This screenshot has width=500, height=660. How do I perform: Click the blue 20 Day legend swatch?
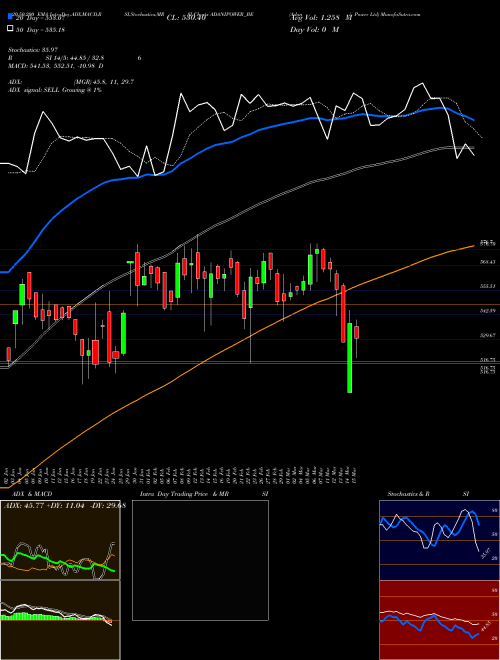tap(10, 17)
